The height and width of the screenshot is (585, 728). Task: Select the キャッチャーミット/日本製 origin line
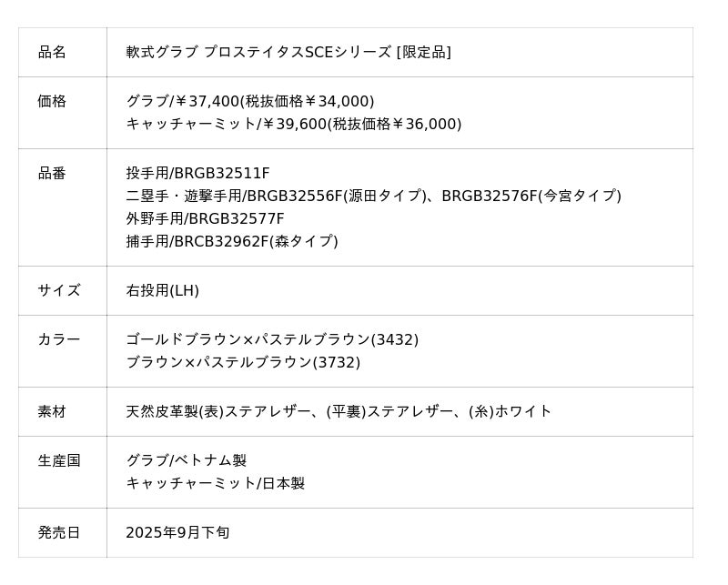point(215,483)
